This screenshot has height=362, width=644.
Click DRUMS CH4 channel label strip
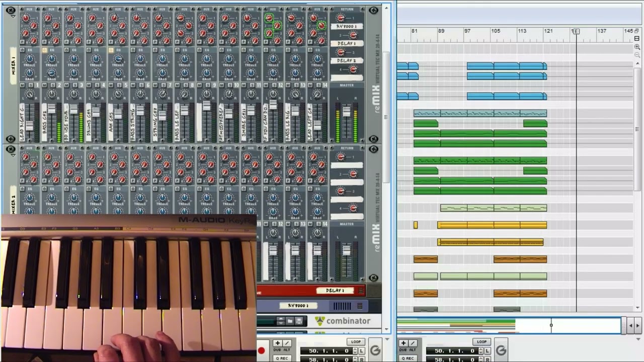click(x=88, y=122)
